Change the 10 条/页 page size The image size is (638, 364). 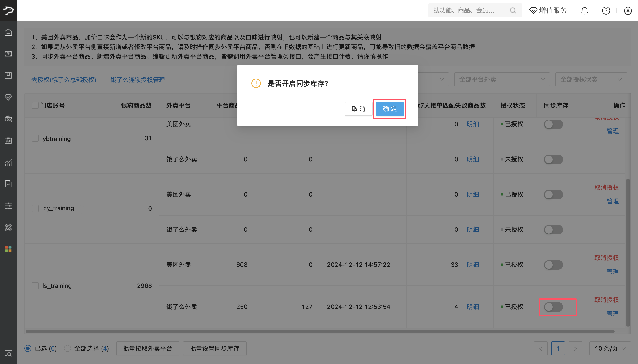(610, 348)
